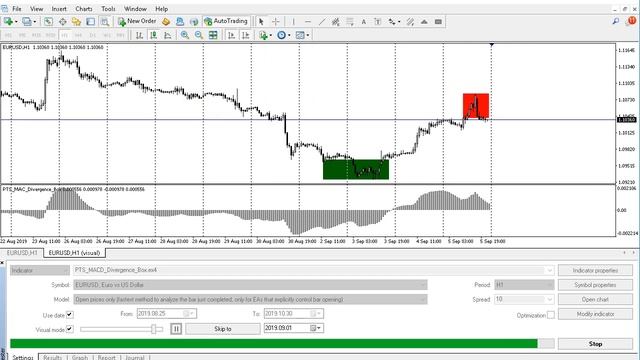Uncheck the Use date checkbox
640x360 pixels.
pos(69,314)
